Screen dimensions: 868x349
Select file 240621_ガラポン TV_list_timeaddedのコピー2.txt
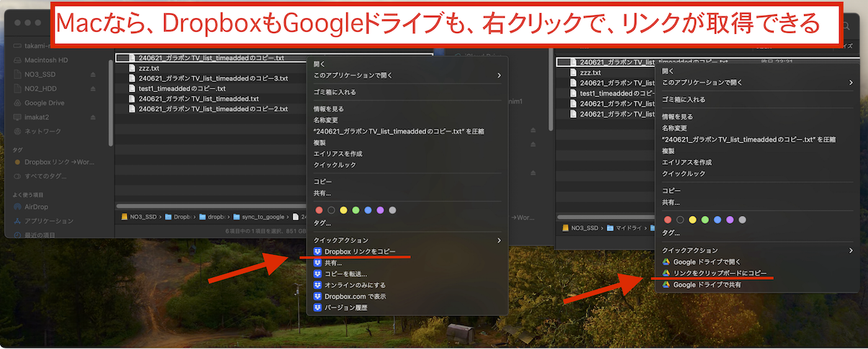213,109
